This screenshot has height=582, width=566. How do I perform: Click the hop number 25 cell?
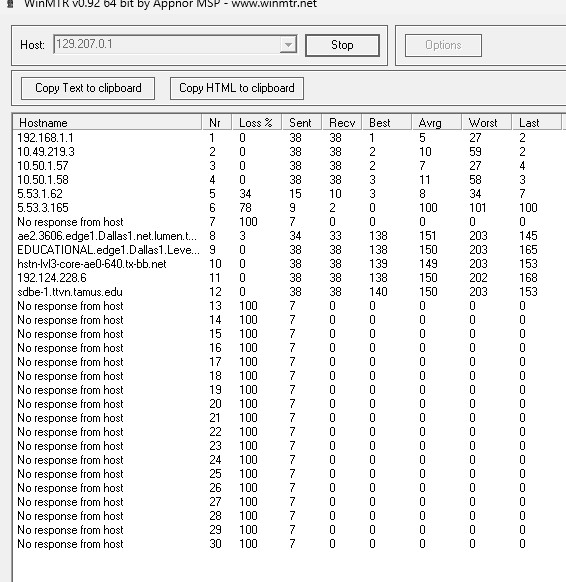(x=215, y=474)
